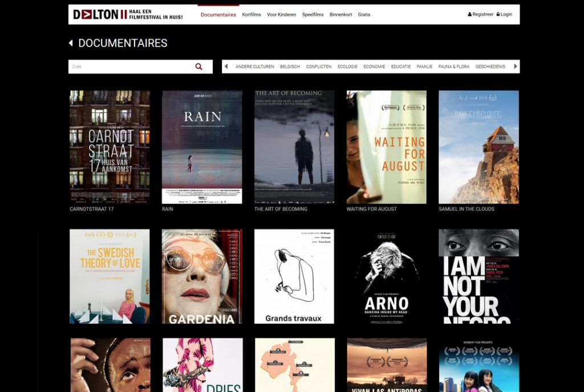Viewport: 584px width, 392px height.
Task: Click SAMUEL IN THE CLOUDS caption
Action: 467,209
